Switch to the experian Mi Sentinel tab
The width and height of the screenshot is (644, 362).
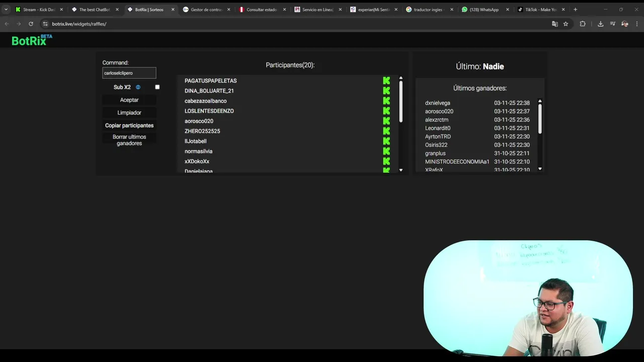click(373, 10)
